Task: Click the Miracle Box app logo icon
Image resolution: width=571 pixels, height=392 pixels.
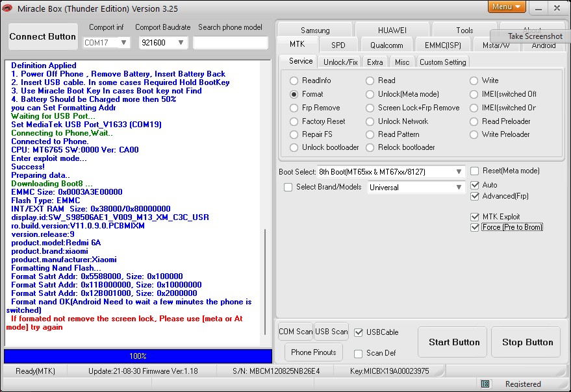Action: pyautogui.click(x=8, y=8)
